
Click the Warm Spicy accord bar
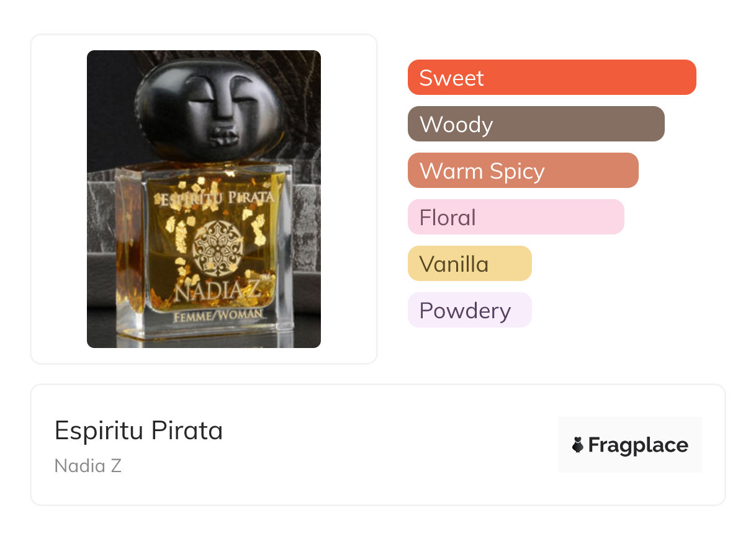pos(523,171)
